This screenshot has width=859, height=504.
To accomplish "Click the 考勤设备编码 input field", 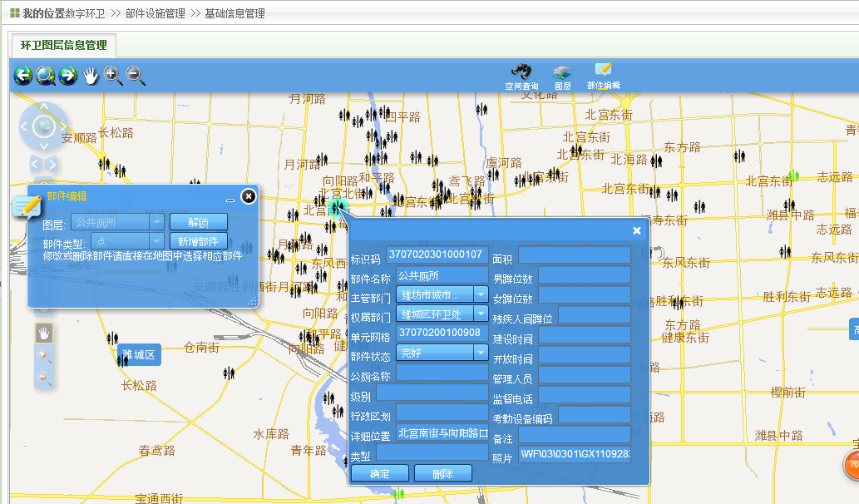I will click(595, 414).
